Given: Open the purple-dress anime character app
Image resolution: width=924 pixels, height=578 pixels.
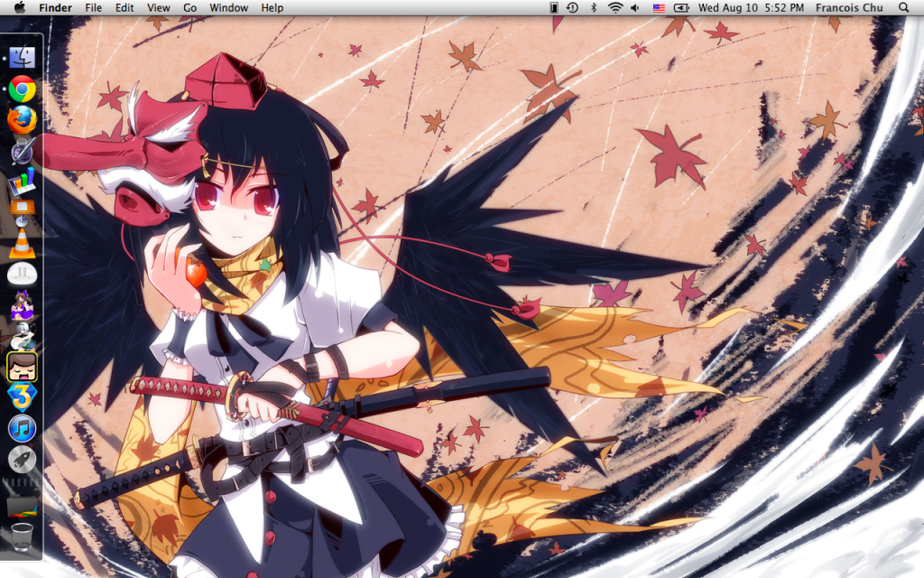Looking at the screenshot, I should (x=23, y=304).
